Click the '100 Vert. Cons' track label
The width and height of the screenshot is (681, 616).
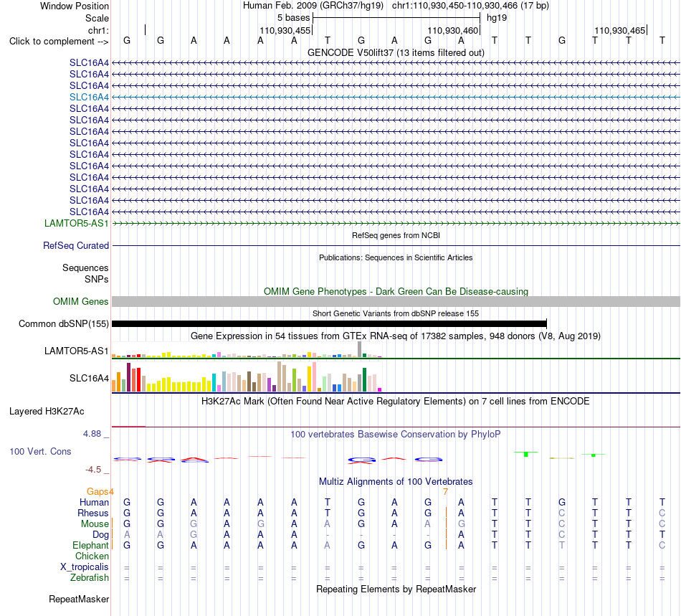pos(40,451)
